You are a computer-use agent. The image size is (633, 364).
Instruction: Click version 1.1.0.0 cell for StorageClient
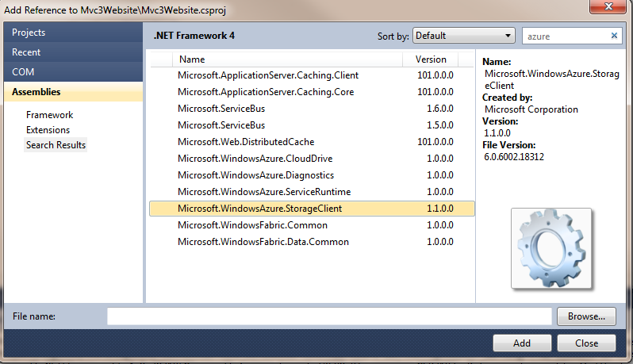tap(440, 209)
